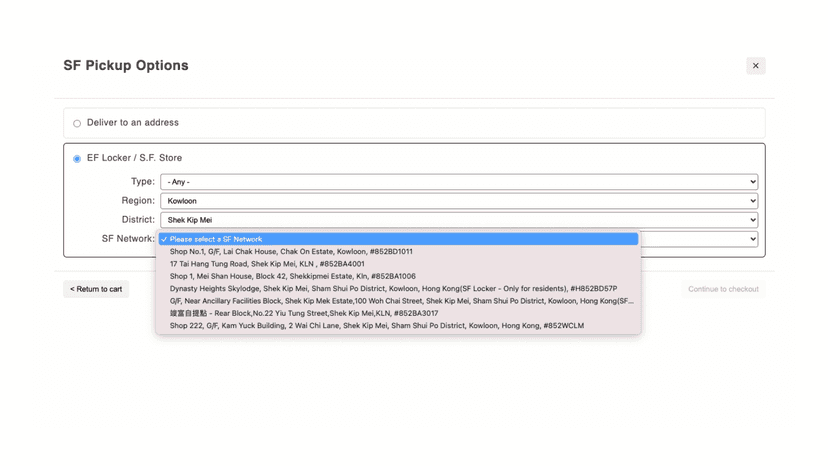Open the Region dropdown set to Kowloon
This screenshot has width=828, height=466.
pos(459,201)
